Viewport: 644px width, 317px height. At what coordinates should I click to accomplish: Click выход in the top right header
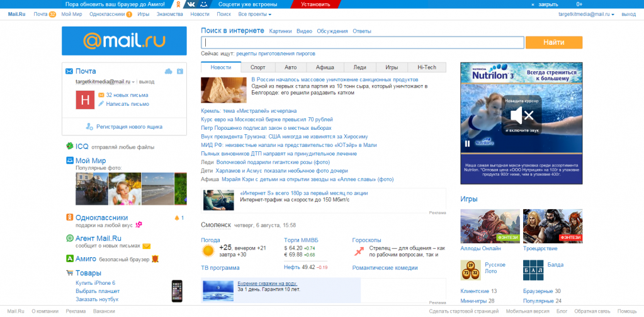[628, 14]
